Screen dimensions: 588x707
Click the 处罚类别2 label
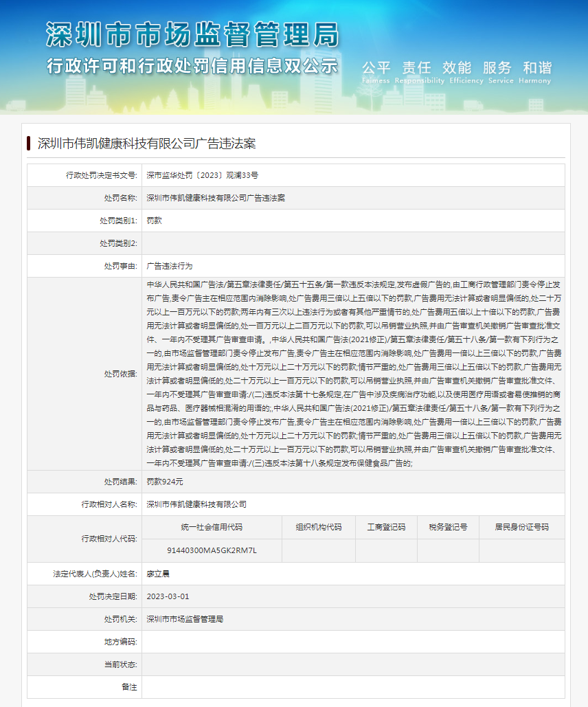coord(118,243)
